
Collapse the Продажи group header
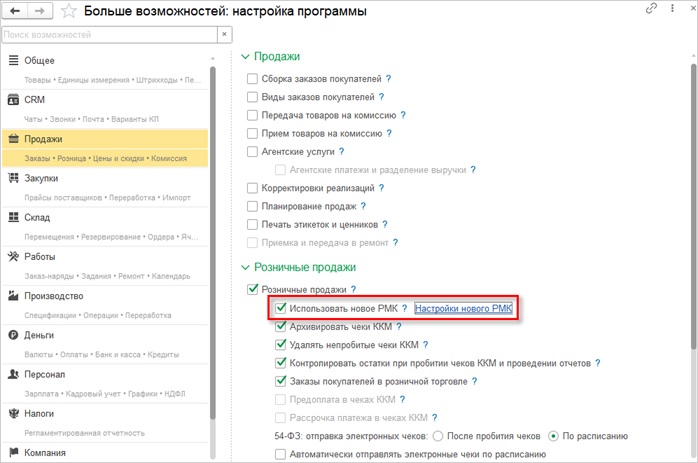tap(271, 57)
